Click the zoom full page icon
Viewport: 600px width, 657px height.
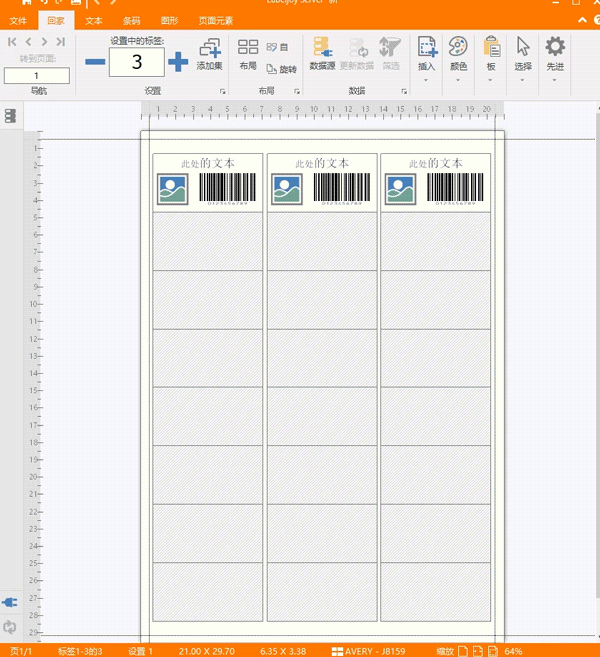coord(463,651)
